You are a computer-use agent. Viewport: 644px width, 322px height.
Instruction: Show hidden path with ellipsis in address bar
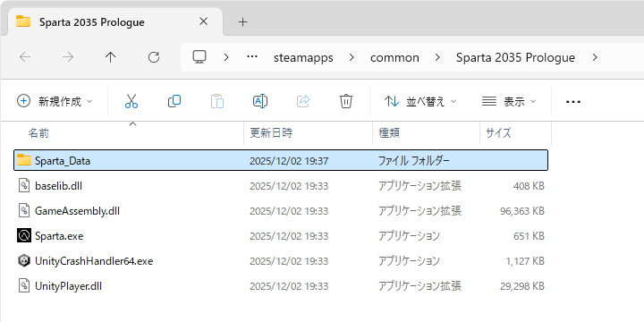coord(251,57)
